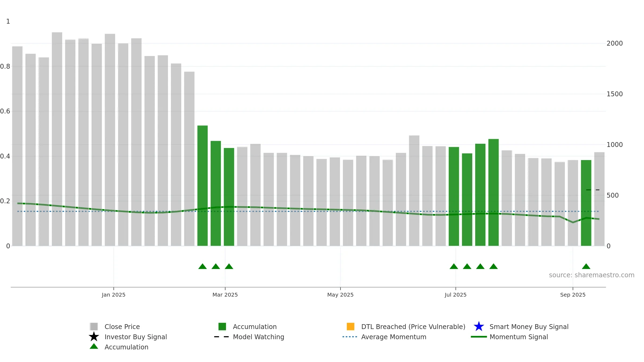644x362 pixels.
Task: Click the Jan 2025 axis label
Action: (x=114, y=295)
